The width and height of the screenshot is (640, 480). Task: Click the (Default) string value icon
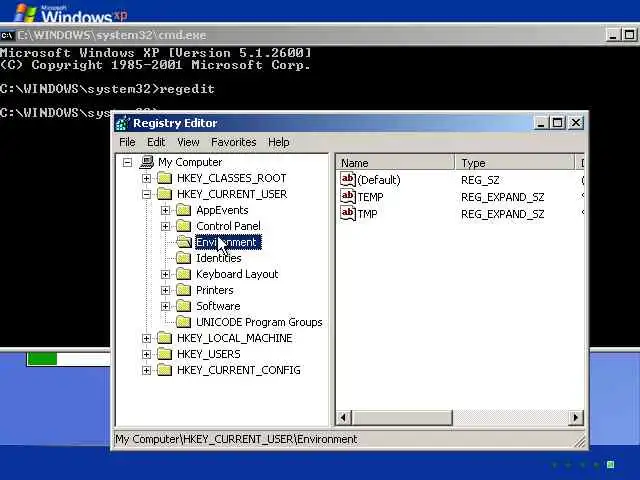click(x=348, y=179)
